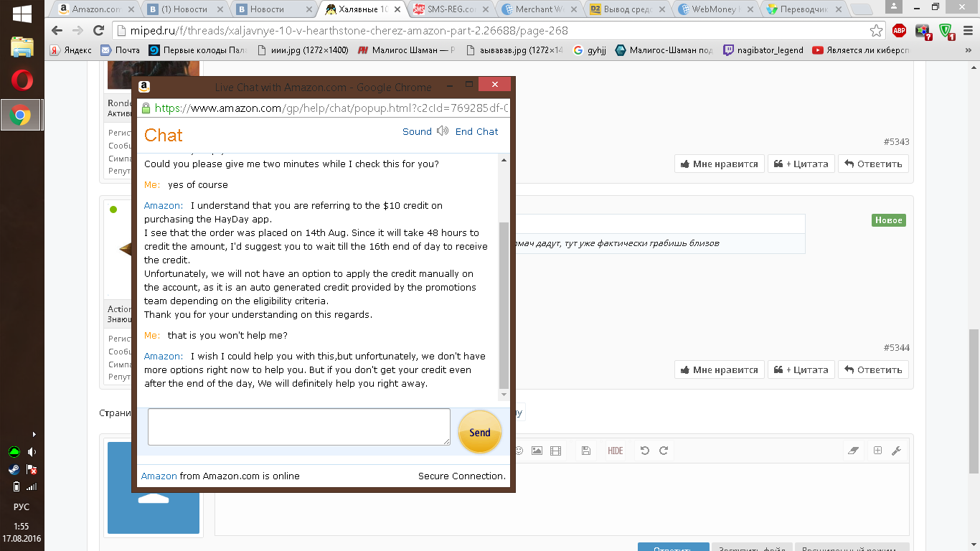Click the РУС language indicator

[22, 507]
